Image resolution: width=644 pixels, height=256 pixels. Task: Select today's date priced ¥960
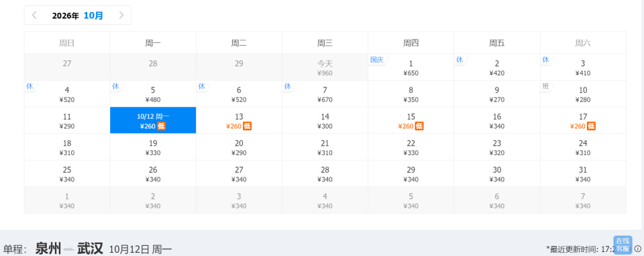click(325, 67)
